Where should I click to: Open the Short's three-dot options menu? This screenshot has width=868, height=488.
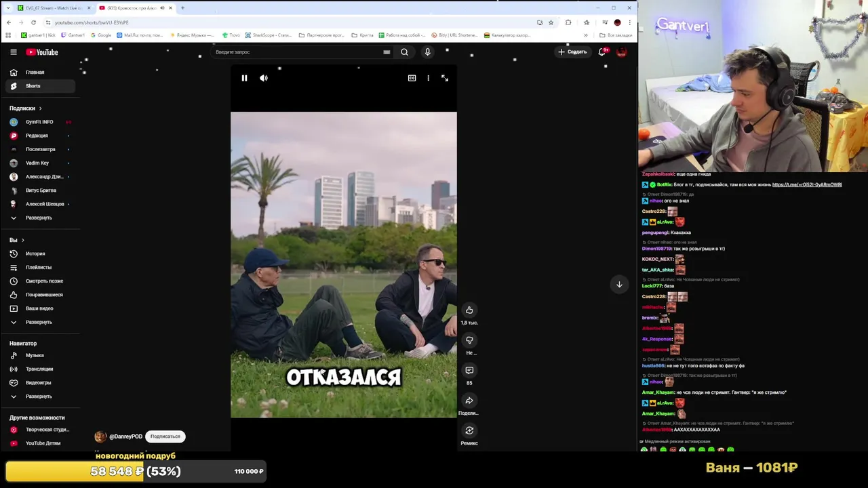pyautogui.click(x=428, y=78)
